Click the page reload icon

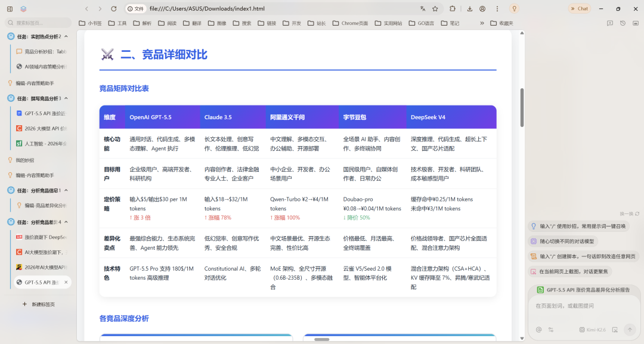point(113,8)
